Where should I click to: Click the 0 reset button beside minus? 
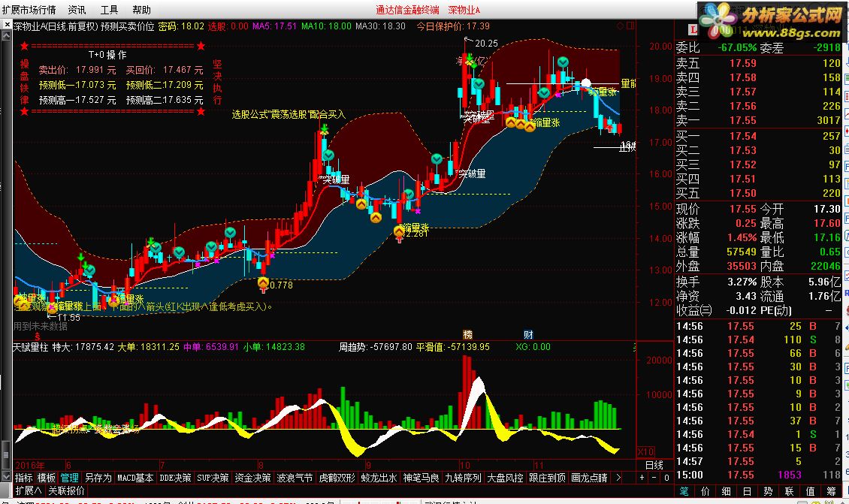[666, 478]
